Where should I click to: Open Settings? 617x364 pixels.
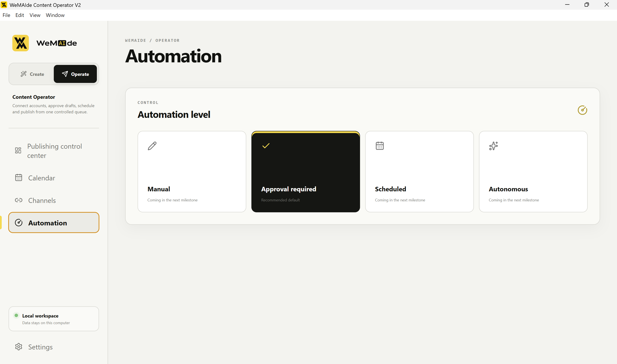pos(54,347)
